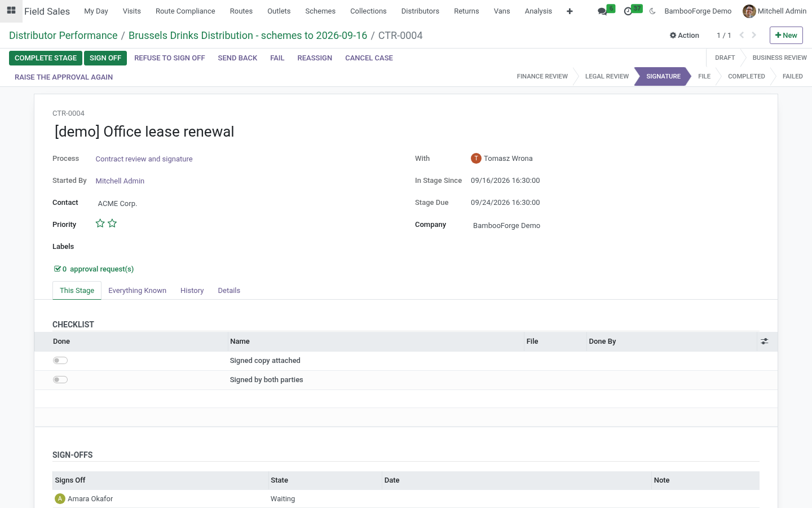The image size is (812, 508).
Task: Toggle dark mode moon icon
Action: click(652, 11)
